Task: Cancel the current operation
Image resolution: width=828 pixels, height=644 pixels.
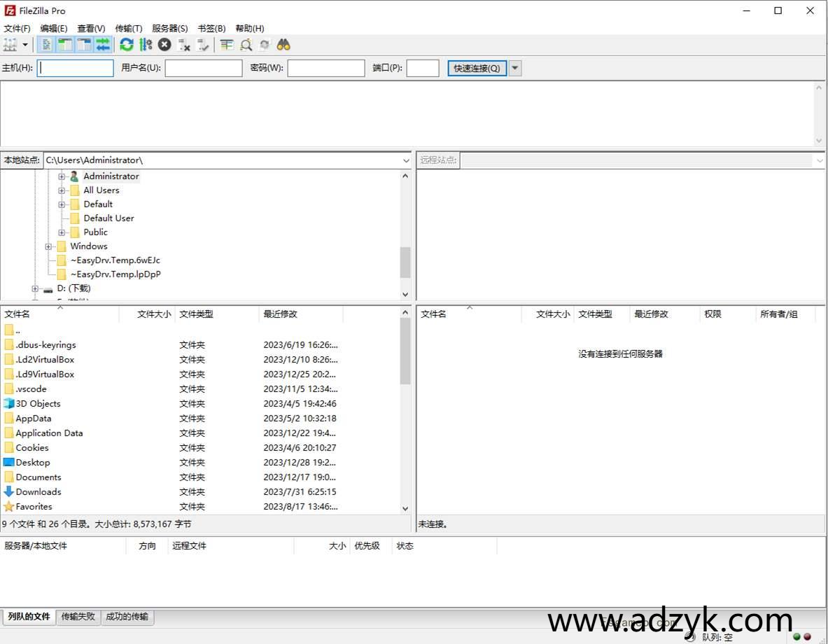Action: point(164,44)
